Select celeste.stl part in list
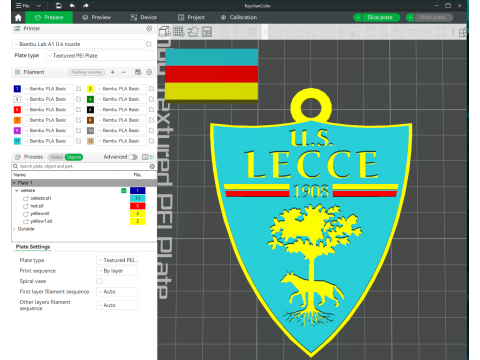The height and width of the screenshot is (360, 480). pyautogui.click(x=41, y=198)
